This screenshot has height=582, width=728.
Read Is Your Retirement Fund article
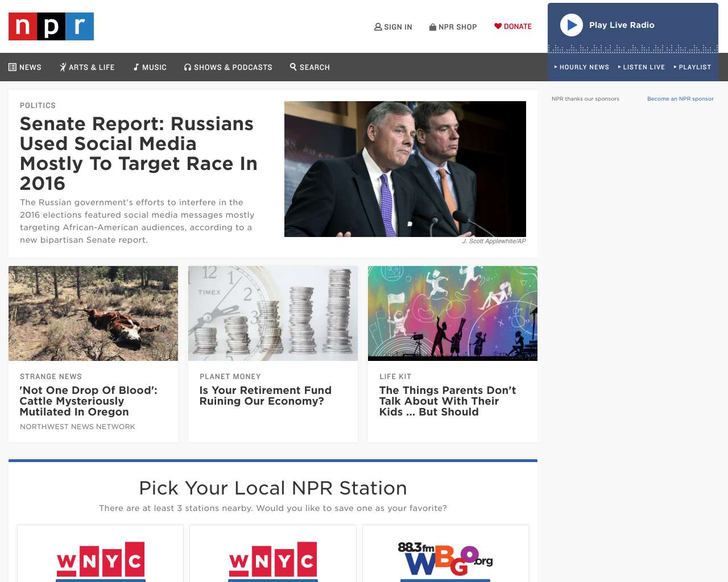tap(266, 396)
